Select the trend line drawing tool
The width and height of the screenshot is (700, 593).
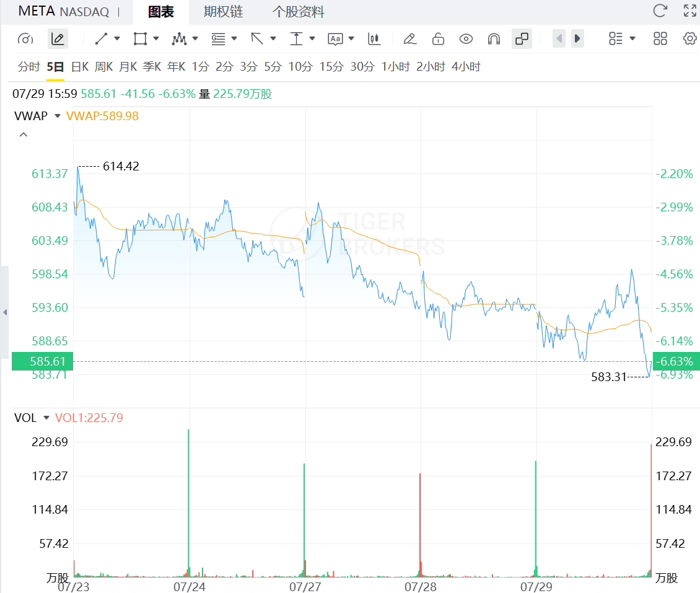click(102, 39)
